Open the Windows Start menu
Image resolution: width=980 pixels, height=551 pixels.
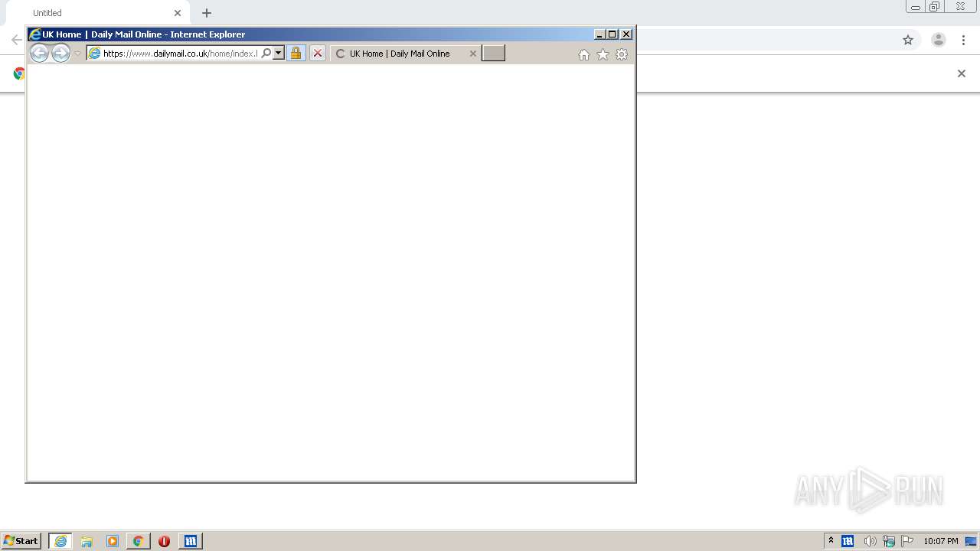pos(21,541)
